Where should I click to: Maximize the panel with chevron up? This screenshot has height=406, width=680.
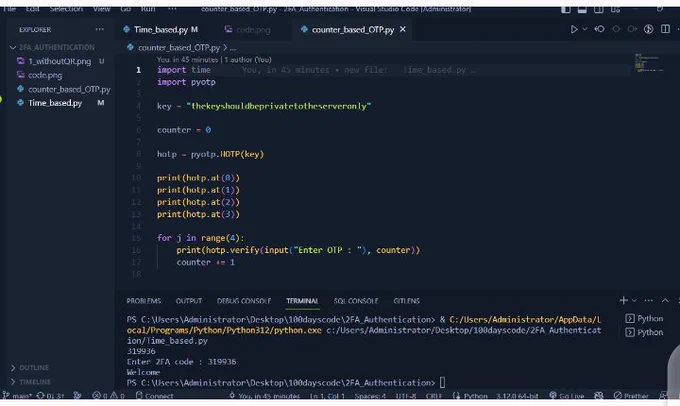pos(665,300)
